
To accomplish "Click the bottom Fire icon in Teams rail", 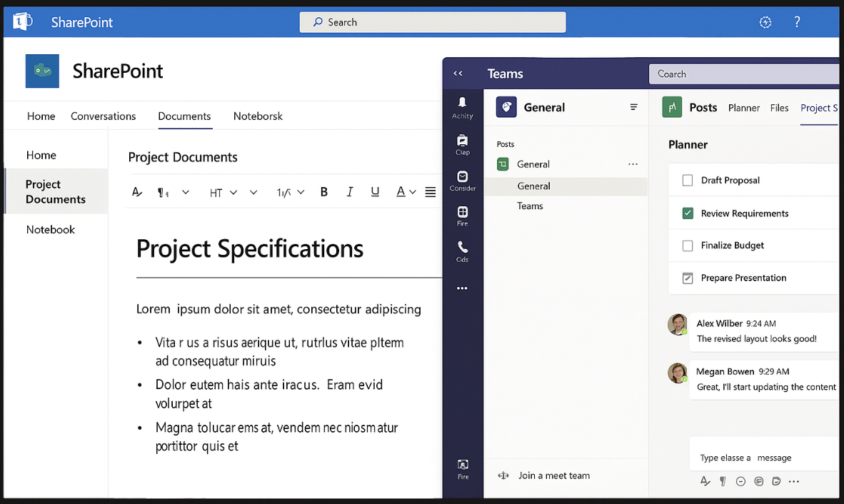I will (463, 468).
